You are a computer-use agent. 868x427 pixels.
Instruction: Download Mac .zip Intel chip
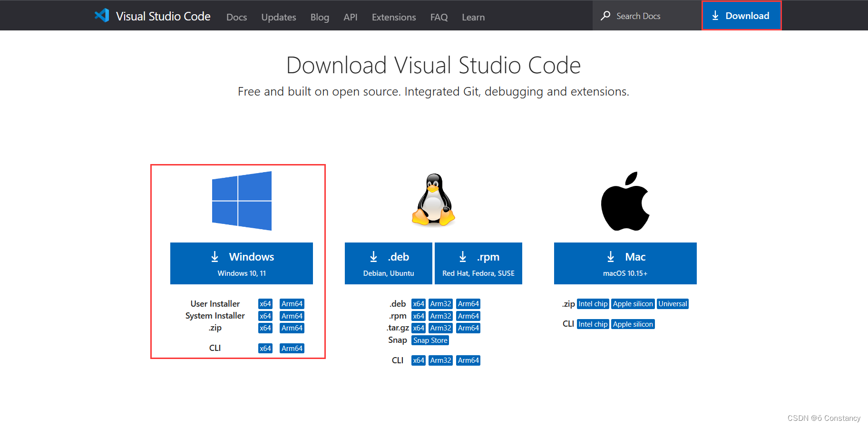(593, 304)
